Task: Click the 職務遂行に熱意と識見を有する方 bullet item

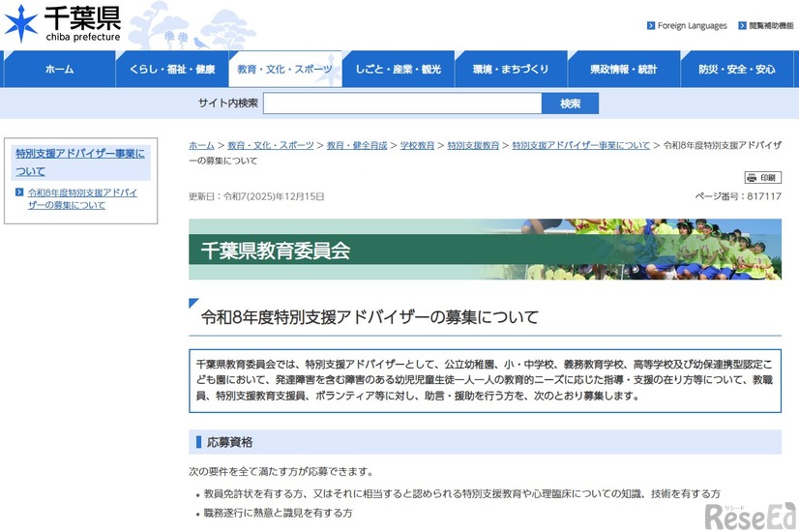Action: (278, 513)
